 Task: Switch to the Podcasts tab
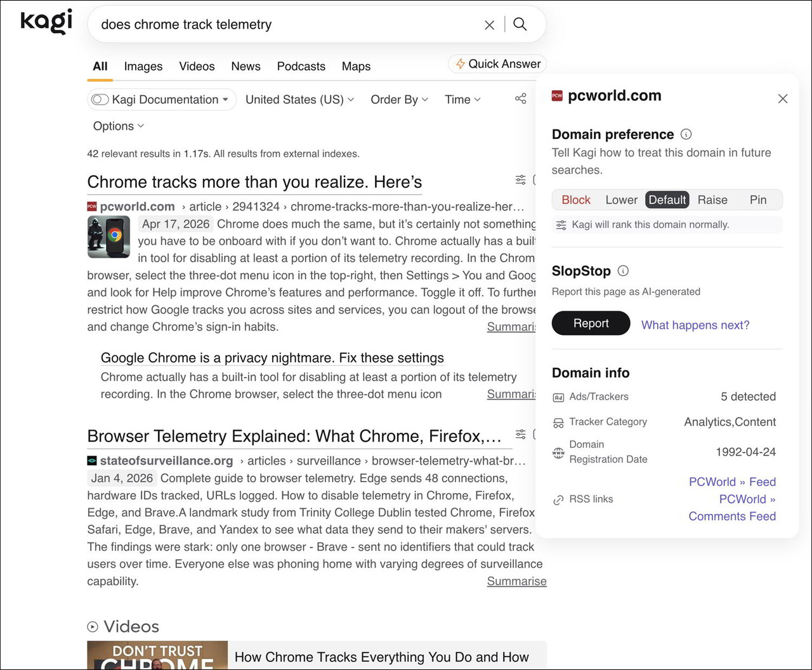point(301,66)
